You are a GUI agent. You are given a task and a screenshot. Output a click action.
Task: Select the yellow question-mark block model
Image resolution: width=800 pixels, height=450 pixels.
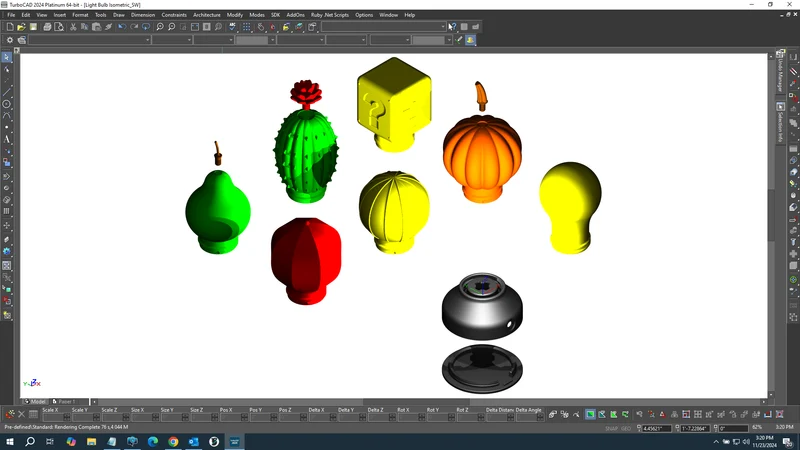[x=394, y=105]
